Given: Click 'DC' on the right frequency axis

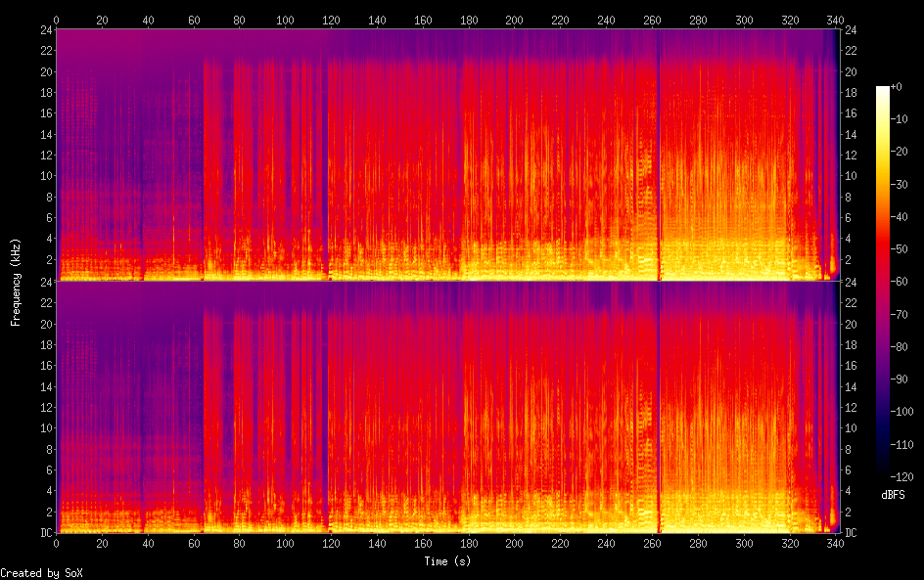Looking at the screenshot, I should coord(851,533).
